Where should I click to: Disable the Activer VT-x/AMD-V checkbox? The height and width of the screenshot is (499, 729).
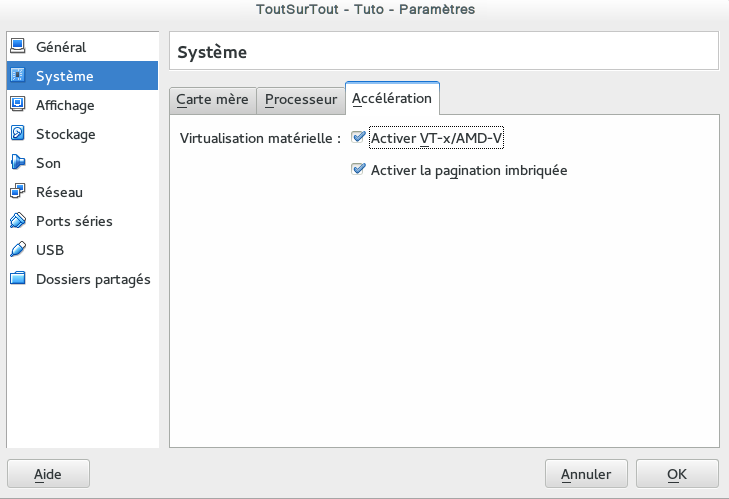coord(358,137)
